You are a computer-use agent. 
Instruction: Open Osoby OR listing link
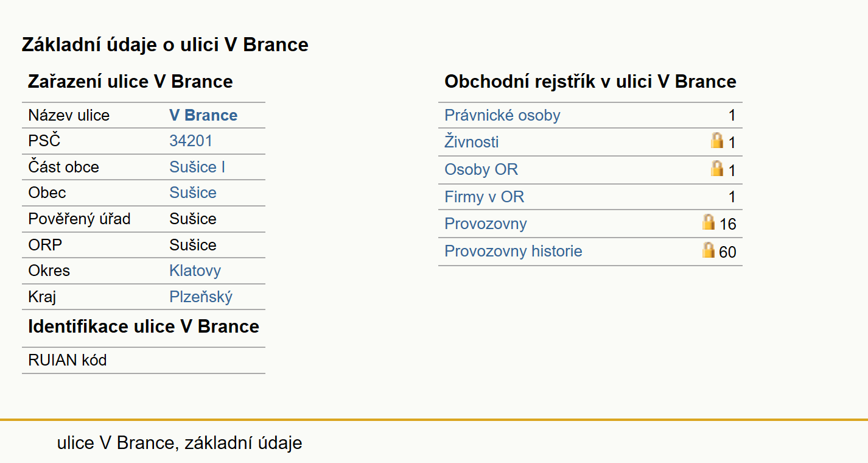click(x=481, y=169)
